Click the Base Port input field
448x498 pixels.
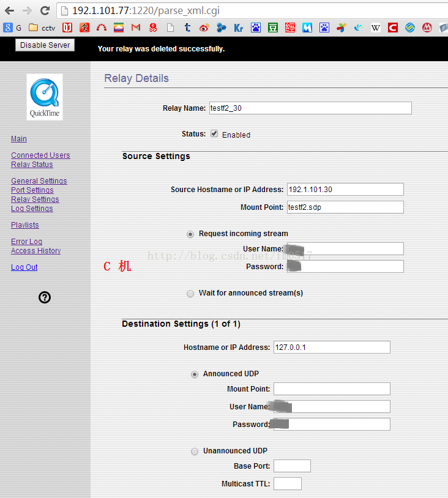pyautogui.click(x=293, y=466)
